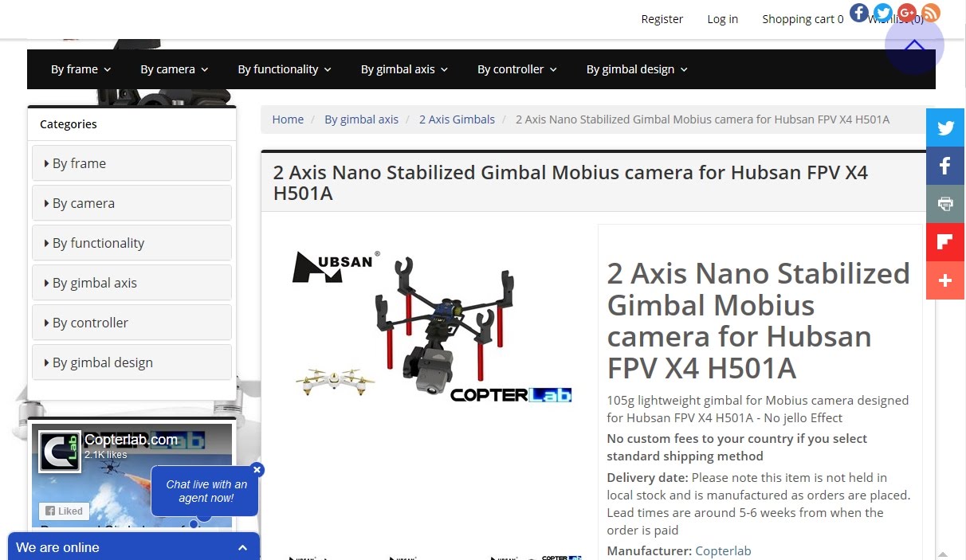This screenshot has width=966, height=560.
Task: Expand By gimbal axis sidebar category
Action: pos(132,283)
